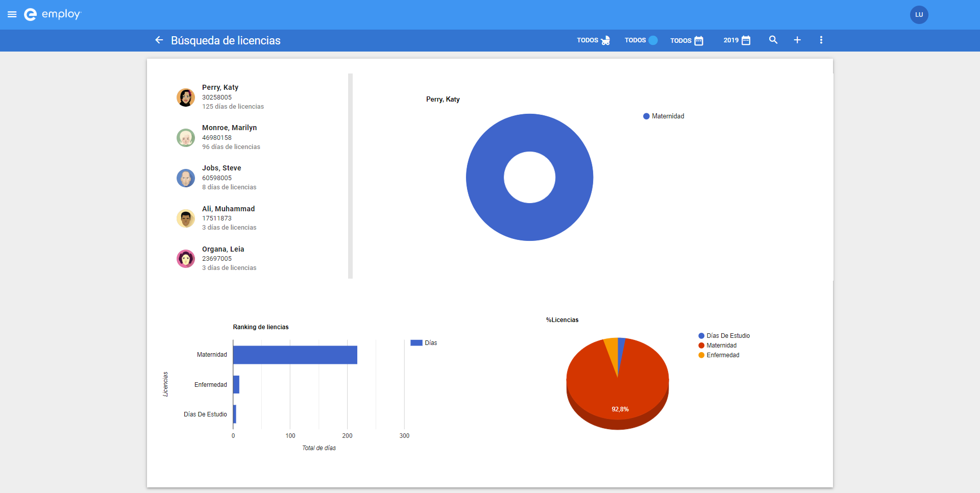Open the search magnifier icon

[x=773, y=40]
